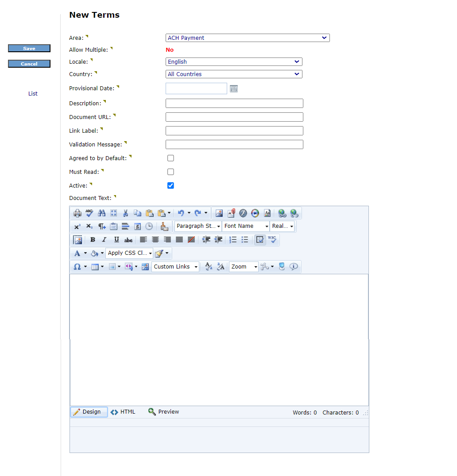Open the Provisional Date calendar picker
The height and width of the screenshot is (476, 457).
point(234,89)
